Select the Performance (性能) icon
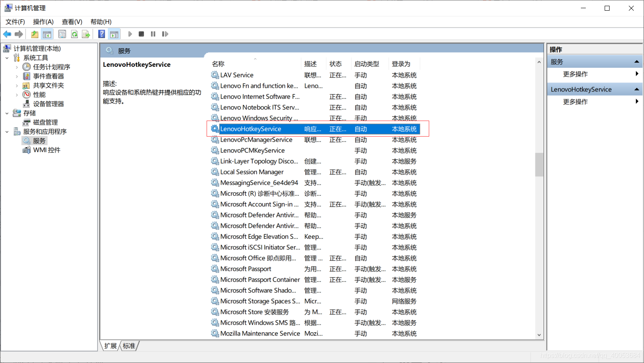644x363 pixels. coord(27,95)
